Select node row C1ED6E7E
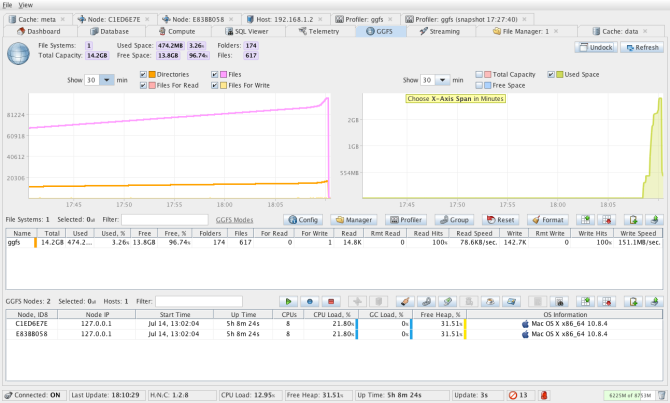 [x=334, y=324]
